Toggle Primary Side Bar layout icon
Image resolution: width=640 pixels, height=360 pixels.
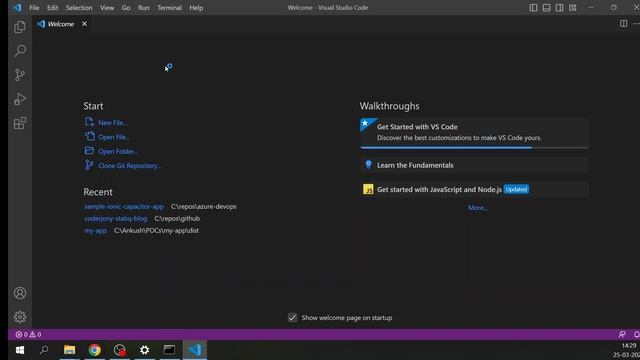click(533, 8)
